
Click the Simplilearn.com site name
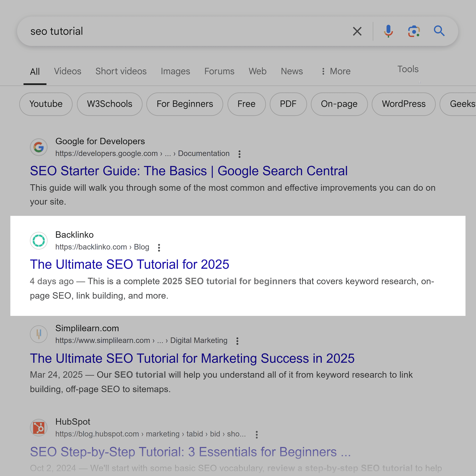87,328
